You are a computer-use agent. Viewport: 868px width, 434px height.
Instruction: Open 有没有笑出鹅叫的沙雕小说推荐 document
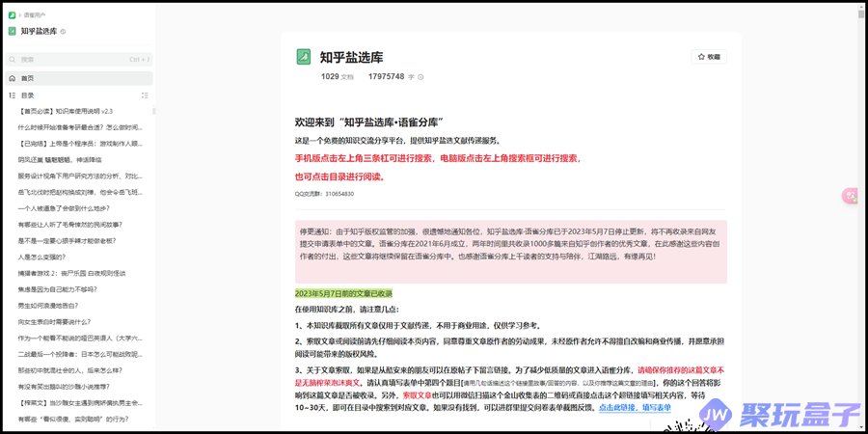[64, 387]
